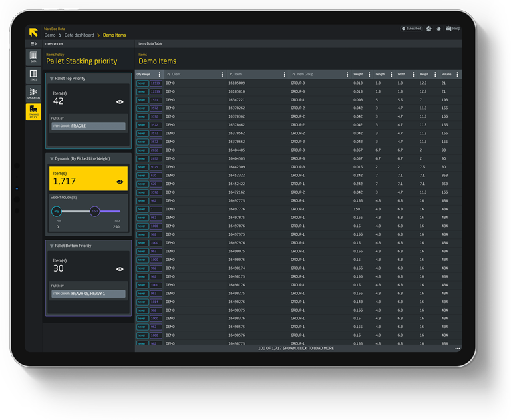Open the Simulation sidebar section

click(33, 93)
